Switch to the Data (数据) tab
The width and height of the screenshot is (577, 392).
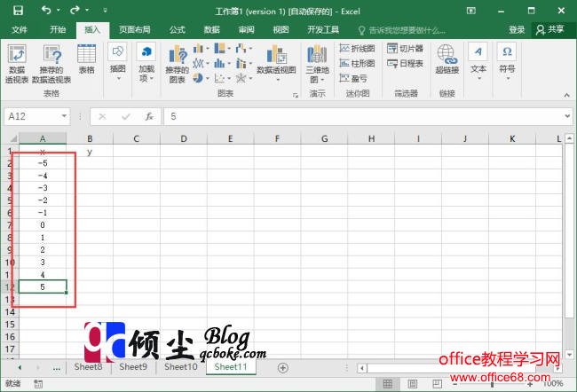(212, 30)
